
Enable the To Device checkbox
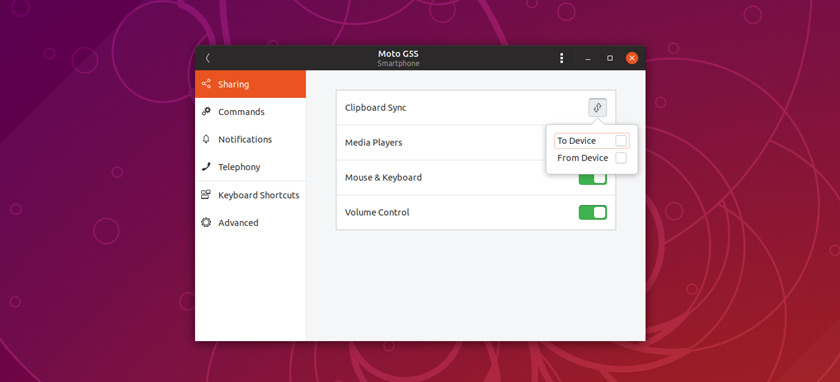[x=620, y=141]
